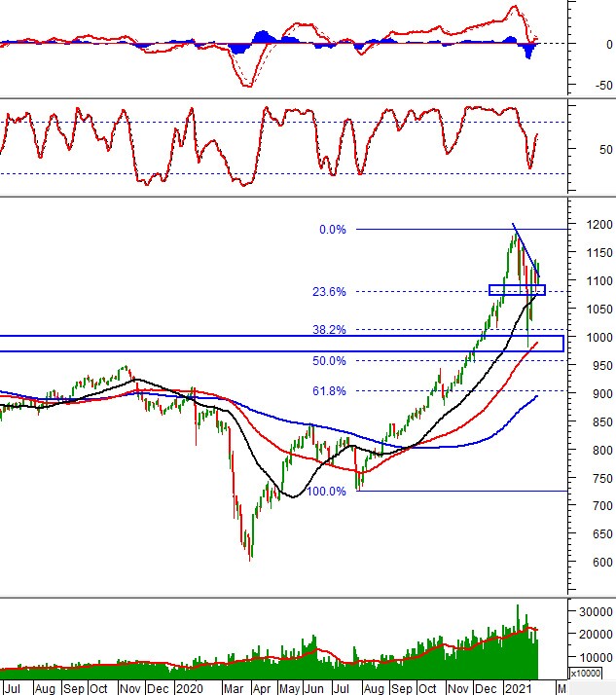Click the Jul label right after Jun
Screen dimensions: 616x695
pyautogui.click(x=342, y=689)
